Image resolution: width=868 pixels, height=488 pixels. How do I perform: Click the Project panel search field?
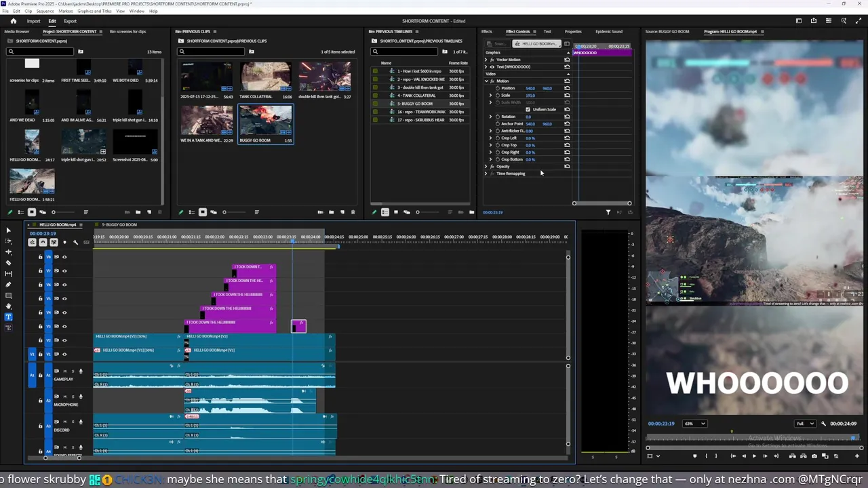click(x=41, y=52)
